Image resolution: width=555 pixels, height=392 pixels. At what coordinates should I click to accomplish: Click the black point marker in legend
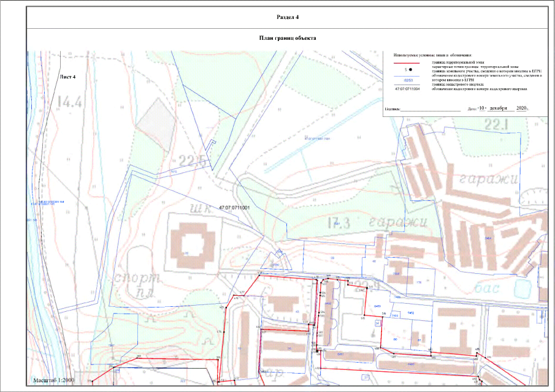pyautogui.click(x=409, y=71)
